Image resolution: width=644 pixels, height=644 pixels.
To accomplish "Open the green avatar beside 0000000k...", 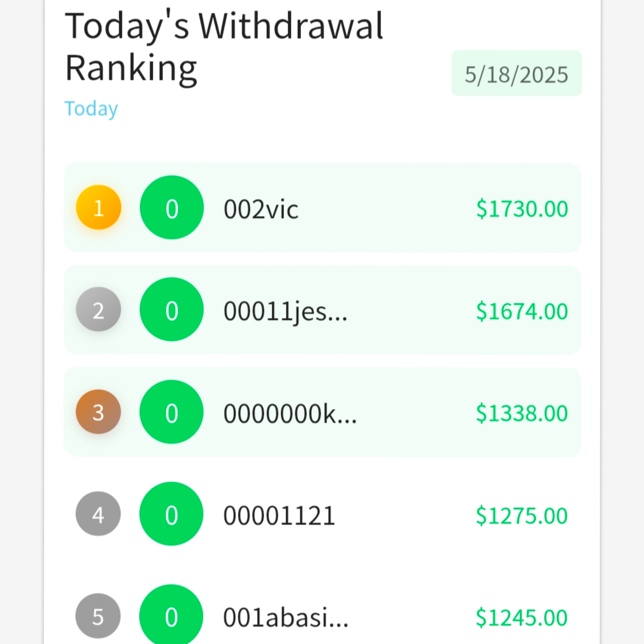I will [172, 412].
